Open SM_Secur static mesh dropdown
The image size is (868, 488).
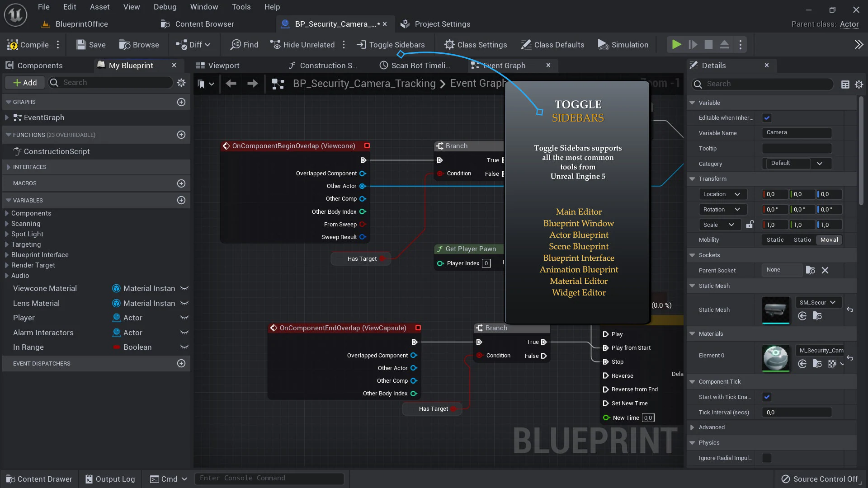point(818,303)
